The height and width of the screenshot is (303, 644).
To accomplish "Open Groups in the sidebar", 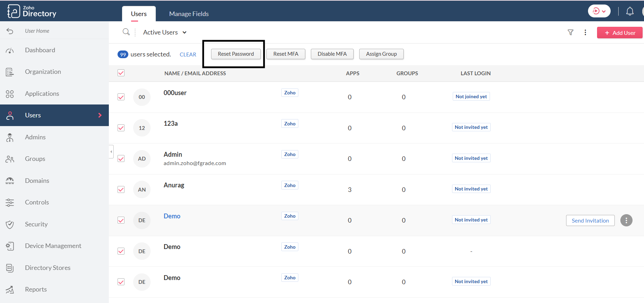I will tap(35, 159).
